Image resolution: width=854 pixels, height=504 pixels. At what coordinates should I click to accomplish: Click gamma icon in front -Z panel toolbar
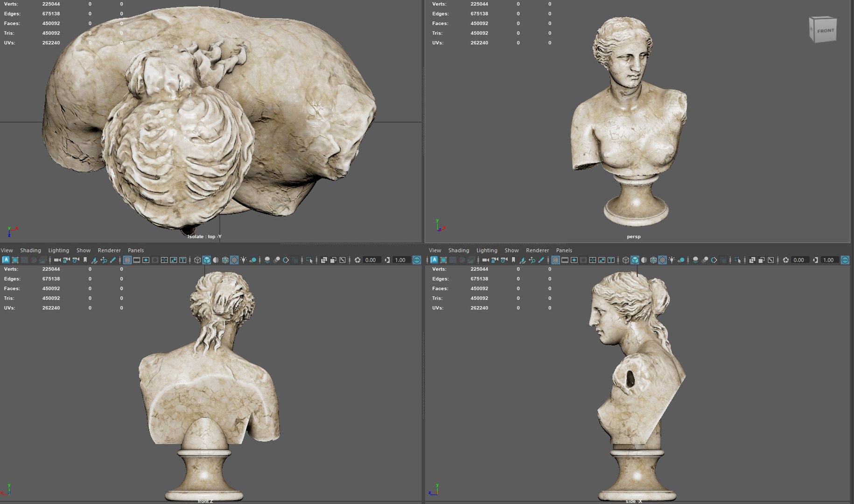[387, 260]
